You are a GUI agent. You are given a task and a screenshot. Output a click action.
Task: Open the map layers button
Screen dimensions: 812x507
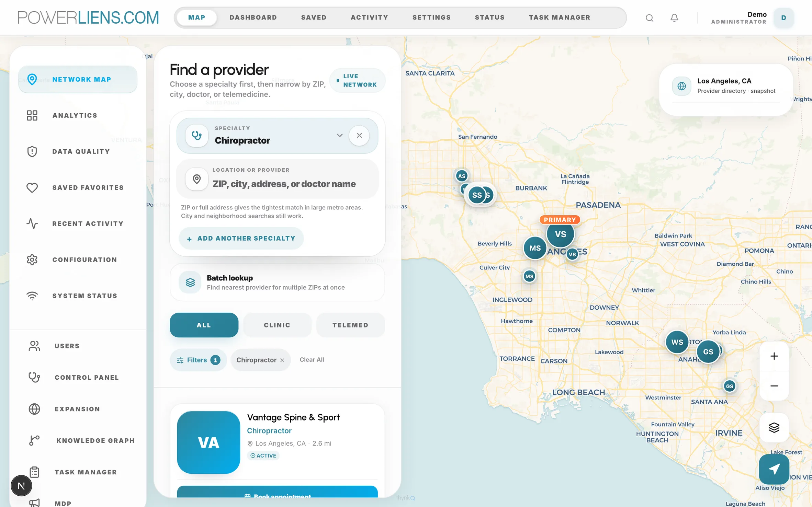[774, 427]
